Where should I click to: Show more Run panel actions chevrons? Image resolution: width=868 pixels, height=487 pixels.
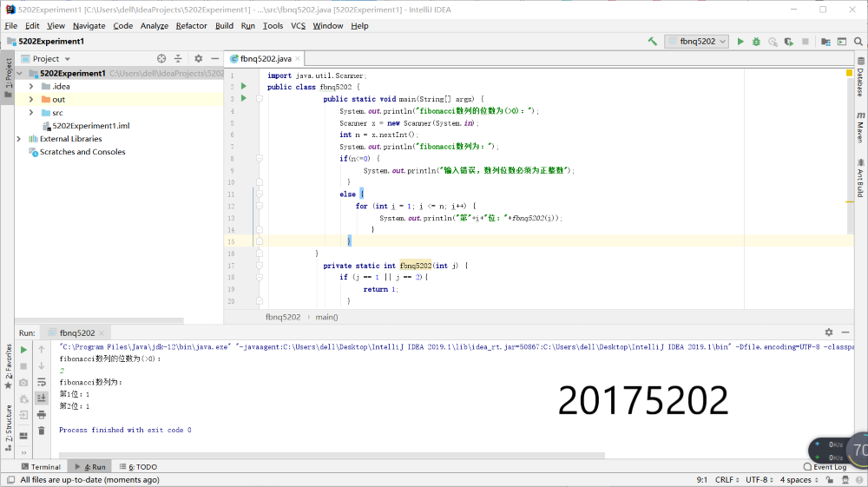pyautogui.click(x=23, y=452)
